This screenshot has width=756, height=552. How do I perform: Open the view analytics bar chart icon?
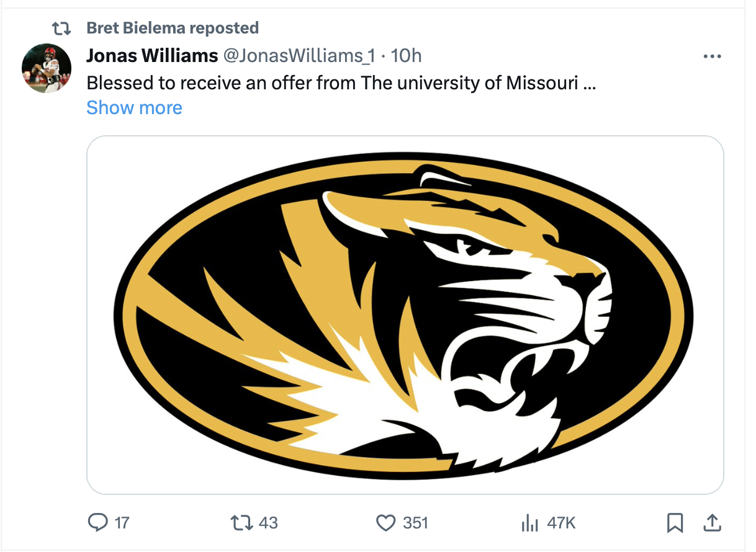pyautogui.click(x=529, y=523)
